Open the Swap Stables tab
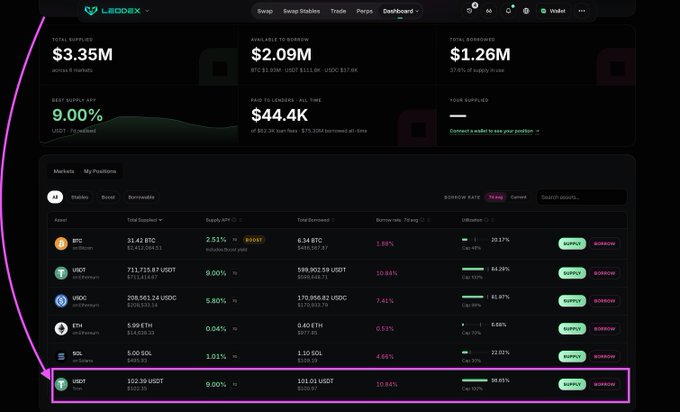The width and height of the screenshot is (680, 412). [x=301, y=11]
